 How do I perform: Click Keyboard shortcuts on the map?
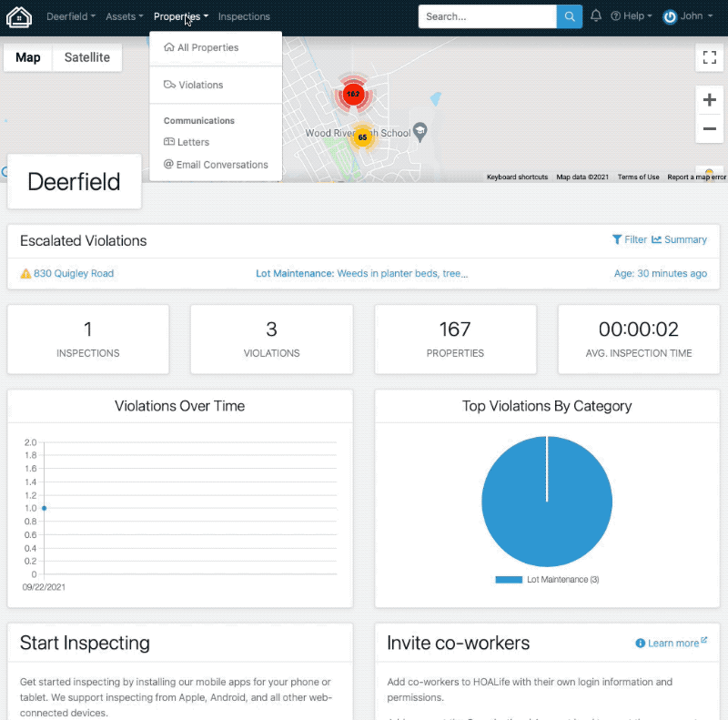(x=517, y=177)
